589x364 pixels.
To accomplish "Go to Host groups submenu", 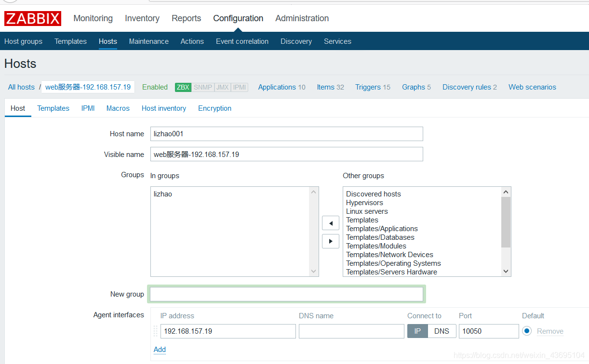I will point(23,41).
